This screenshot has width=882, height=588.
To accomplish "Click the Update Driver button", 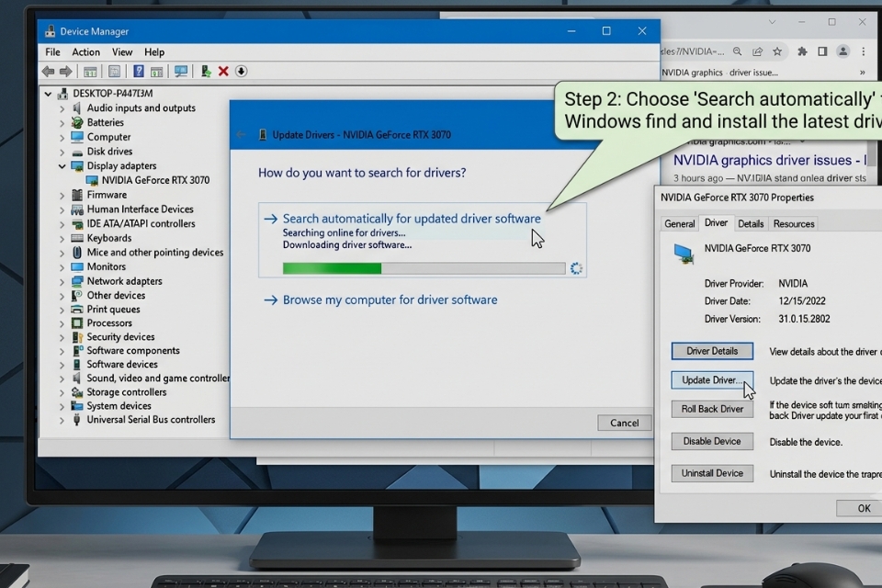I will pos(712,380).
